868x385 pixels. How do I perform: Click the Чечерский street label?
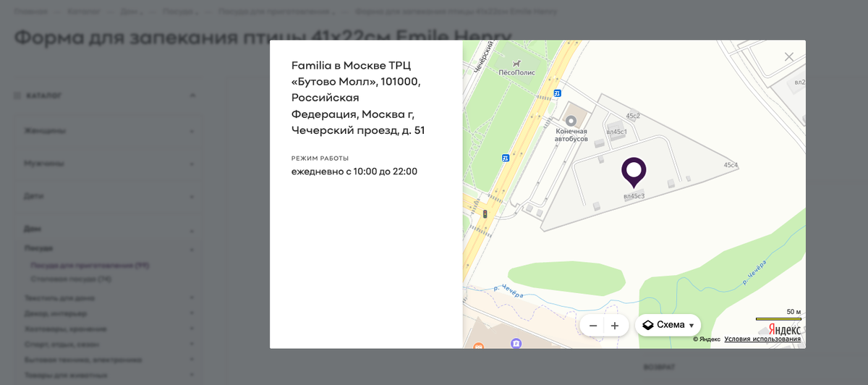(483, 56)
